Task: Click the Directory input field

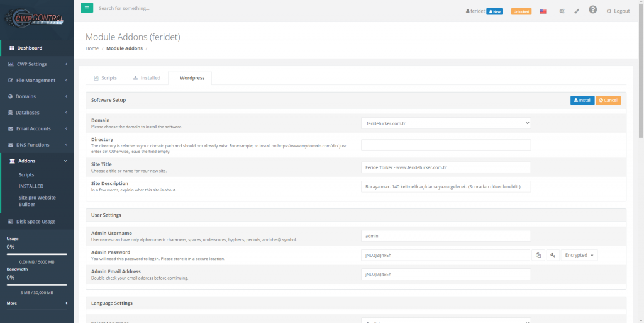Action: point(446,145)
